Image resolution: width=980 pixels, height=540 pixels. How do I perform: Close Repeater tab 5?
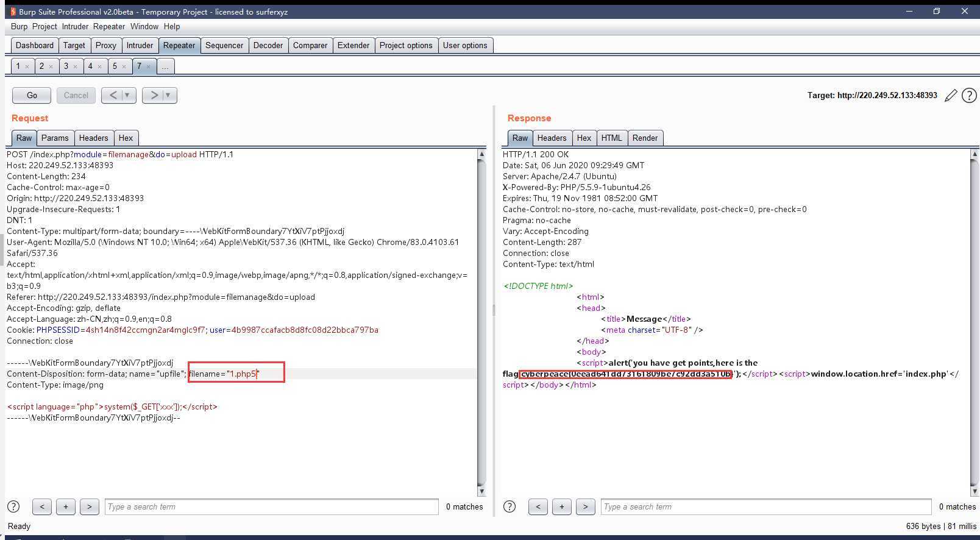coord(124,66)
